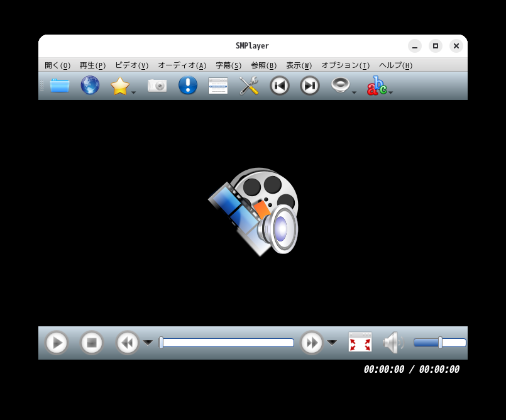The height and width of the screenshot is (420, 506).
Task: Open the 開く(O) menu
Action: click(57, 65)
